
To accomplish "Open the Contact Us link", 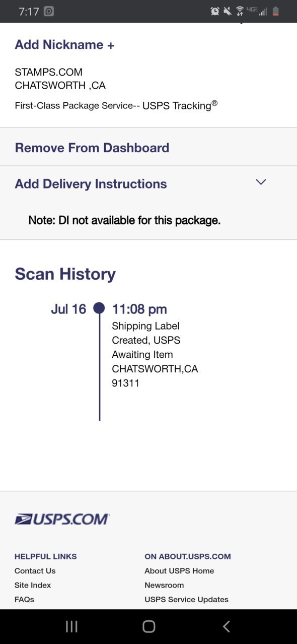I will (x=35, y=571).
